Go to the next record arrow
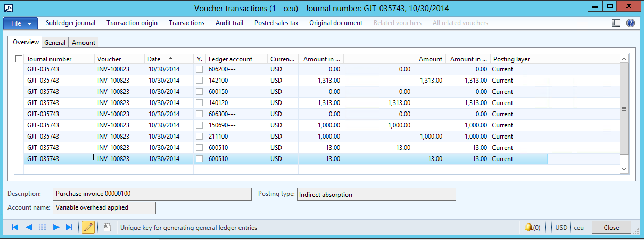 click(x=56, y=227)
